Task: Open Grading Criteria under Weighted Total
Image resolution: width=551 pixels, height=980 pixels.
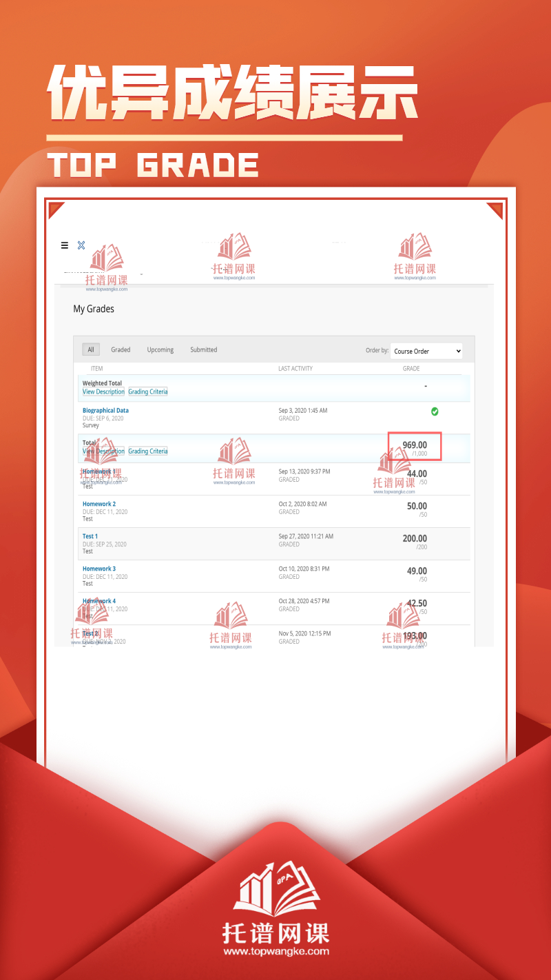Action: pyautogui.click(x=148, y=391)
